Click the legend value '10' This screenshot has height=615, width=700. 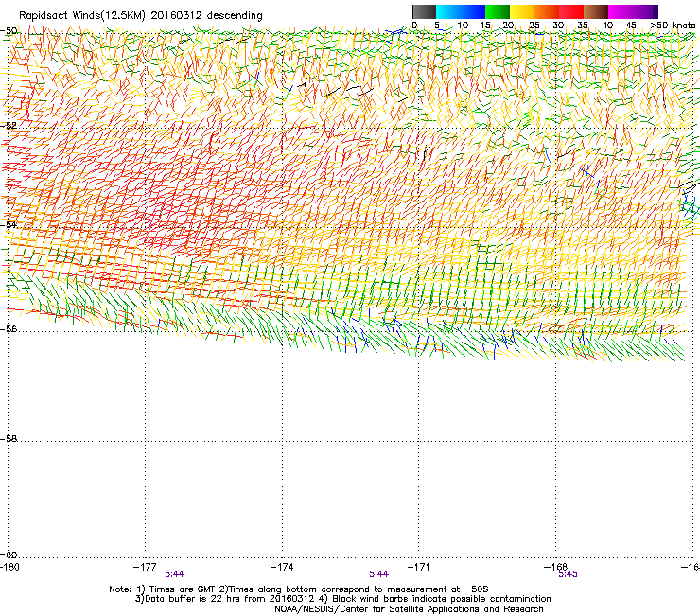[463, 26]
